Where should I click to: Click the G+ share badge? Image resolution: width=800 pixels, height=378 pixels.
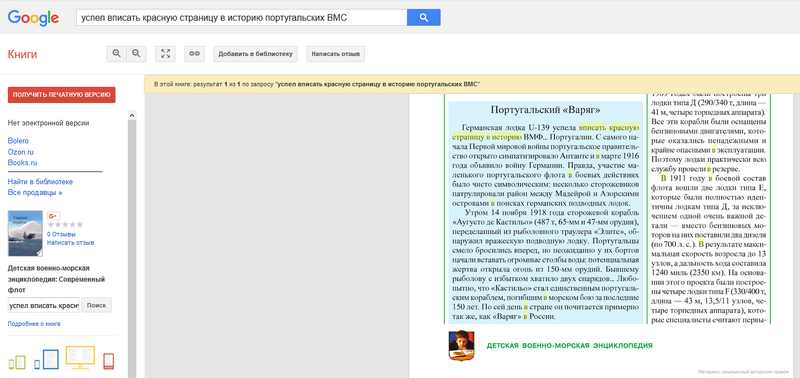(54, 216)
